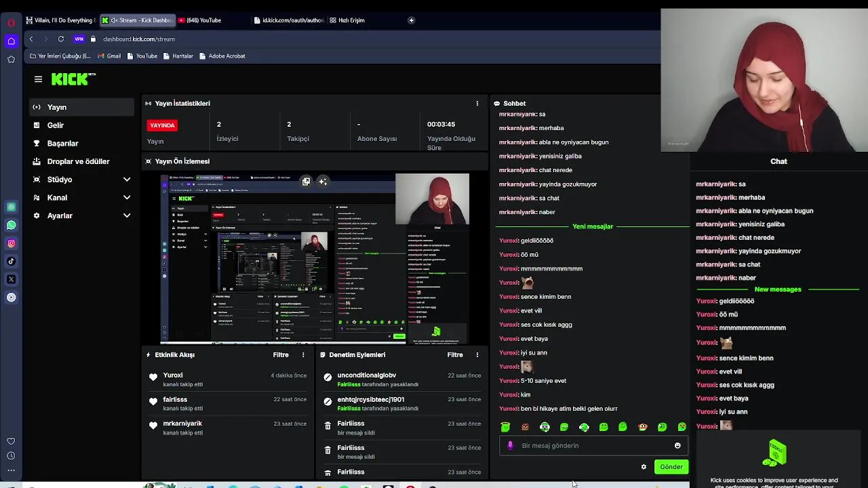Open Filtre in the Etkinlik Akışı panel
Screen dimensions: 868x488
point(281,355)
